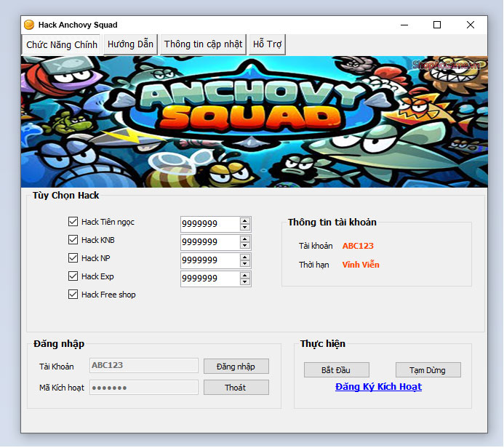The image size is (504, 448).
Task: Switch to the Chức Năng Chính tab
Action: point(61,44)
